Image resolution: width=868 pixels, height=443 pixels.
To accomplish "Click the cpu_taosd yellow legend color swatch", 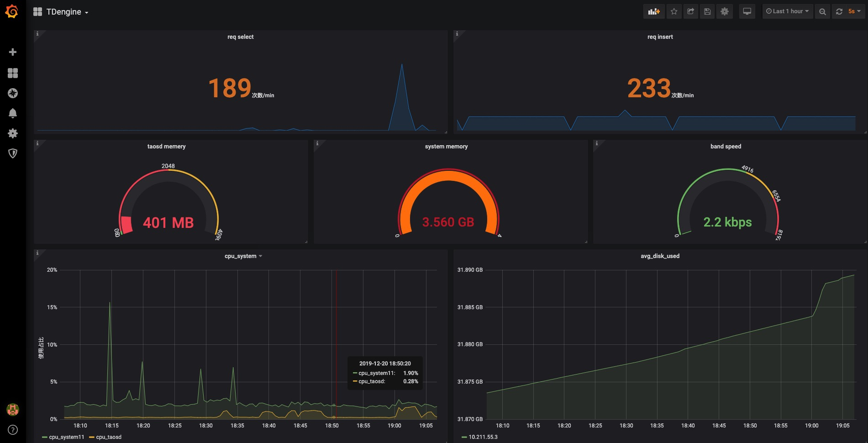I will (x=91, y=438).
